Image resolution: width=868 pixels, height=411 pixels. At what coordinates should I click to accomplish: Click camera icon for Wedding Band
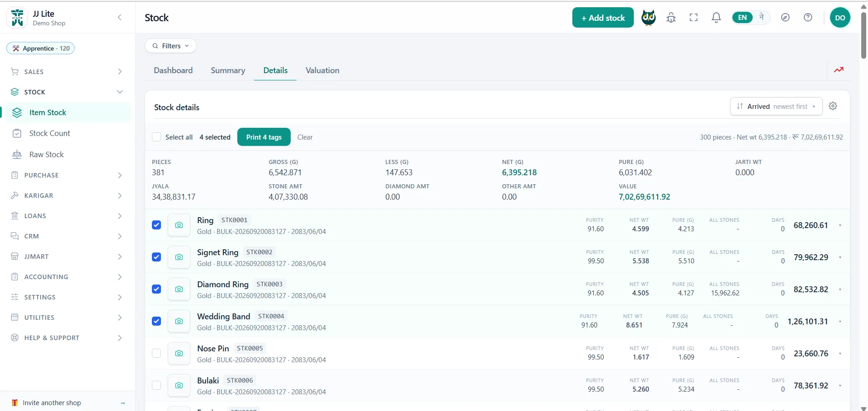click(179, 321)
